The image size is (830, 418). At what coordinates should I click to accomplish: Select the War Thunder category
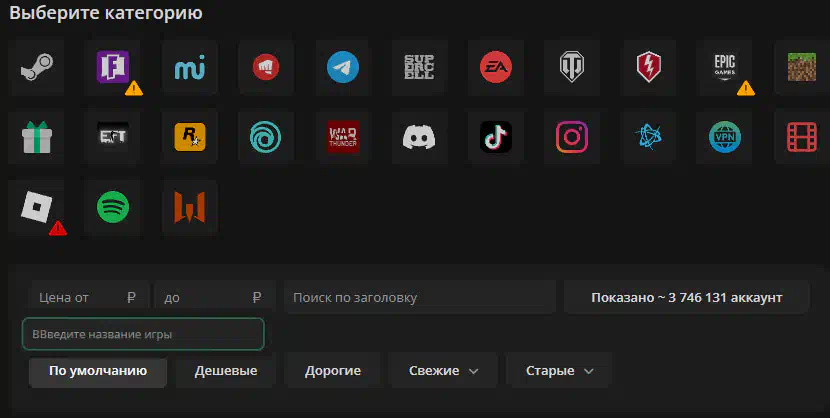coord(342,137)
